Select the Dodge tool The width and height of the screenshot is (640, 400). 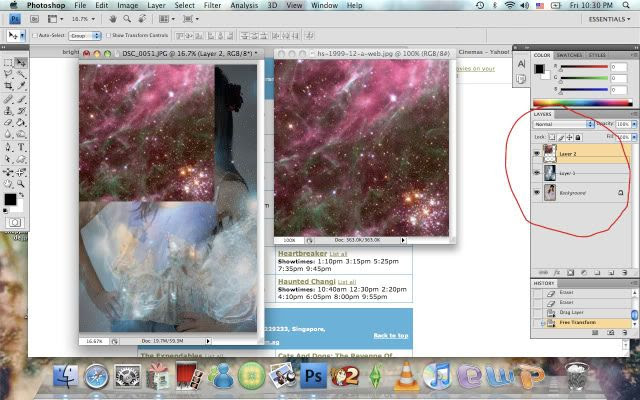click(20, 134)
